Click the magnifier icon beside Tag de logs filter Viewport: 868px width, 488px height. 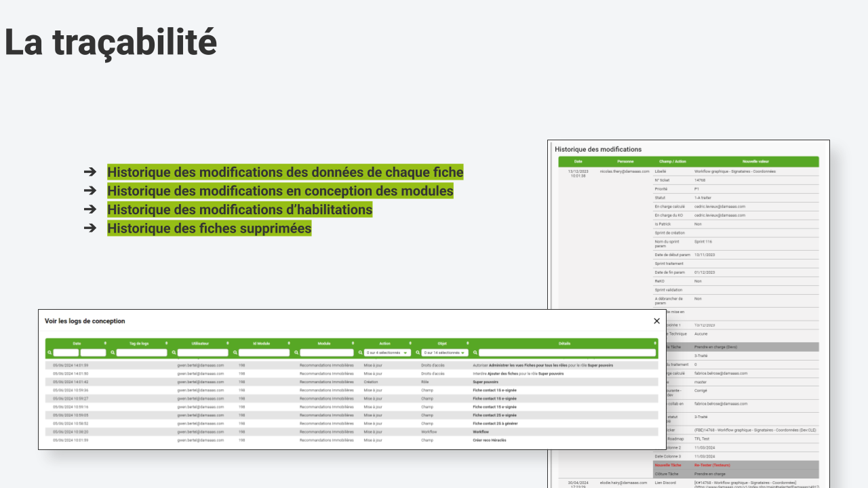tap(113, 352)
